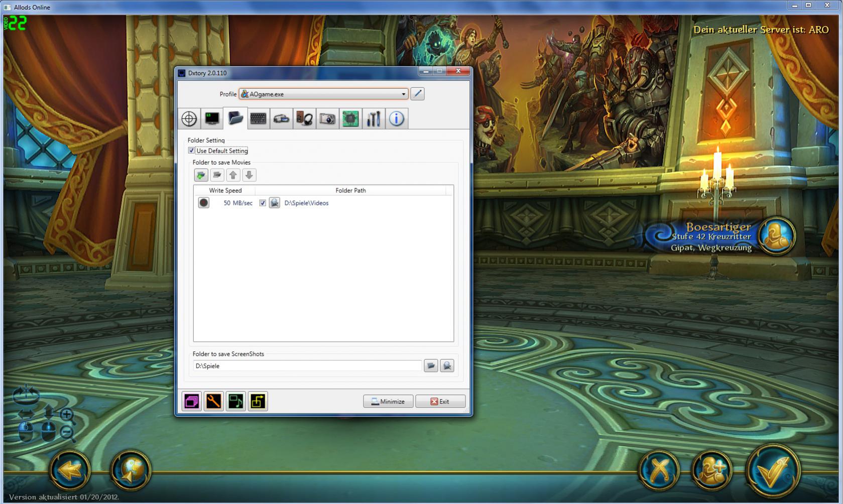Select the D:\Spiele\Videos folder path entry
843x504 pixels.
tap(306, 203)
